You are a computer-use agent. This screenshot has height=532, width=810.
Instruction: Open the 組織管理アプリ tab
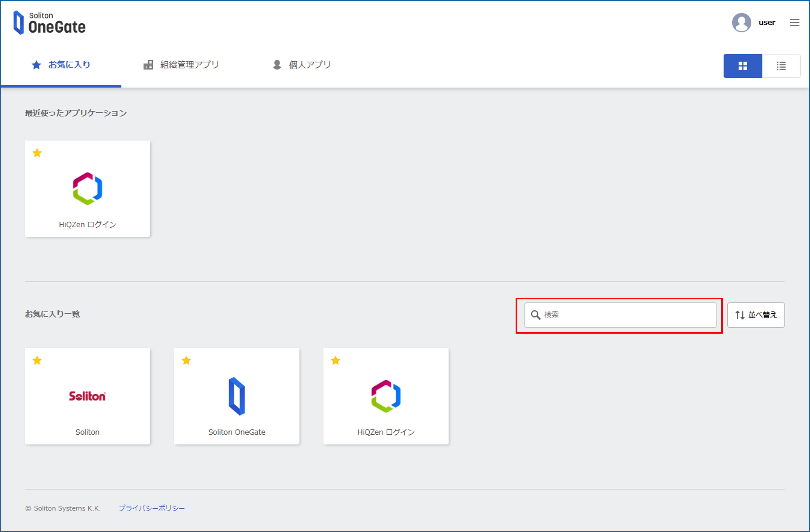(181, 65)
